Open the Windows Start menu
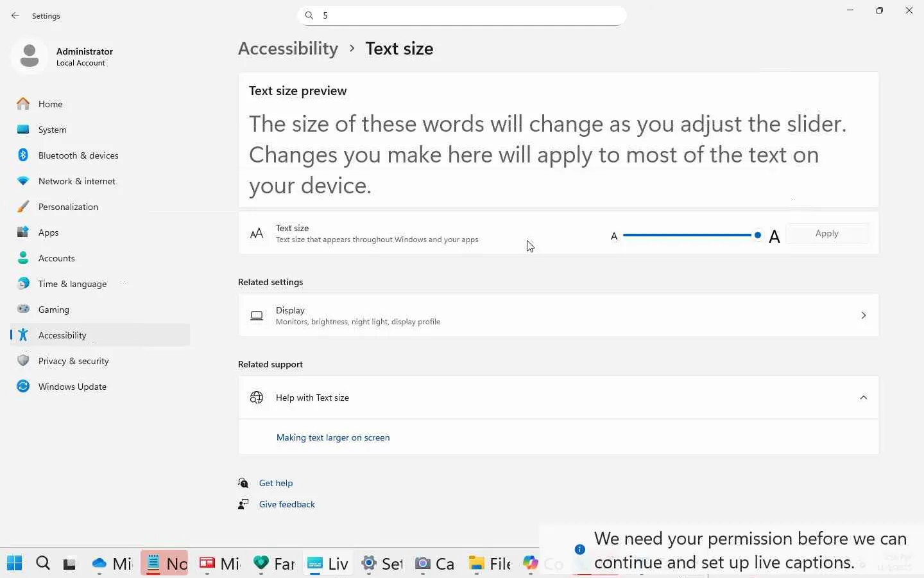This screenshot has height=578, width=924. (14, 564)
